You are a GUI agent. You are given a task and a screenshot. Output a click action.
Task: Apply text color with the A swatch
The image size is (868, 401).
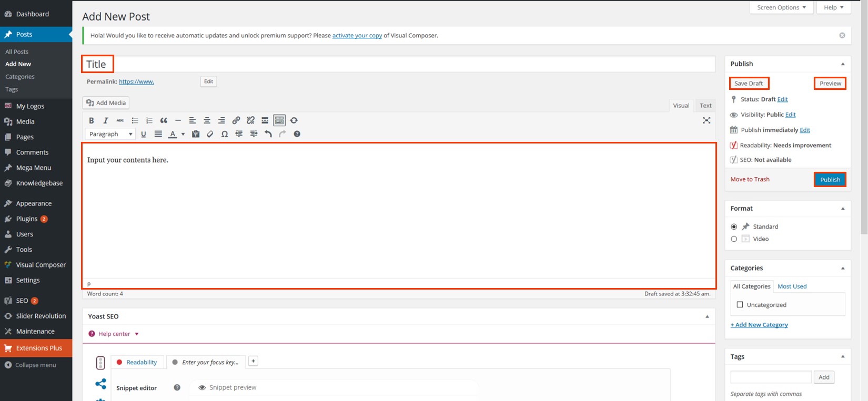point(173,134)
